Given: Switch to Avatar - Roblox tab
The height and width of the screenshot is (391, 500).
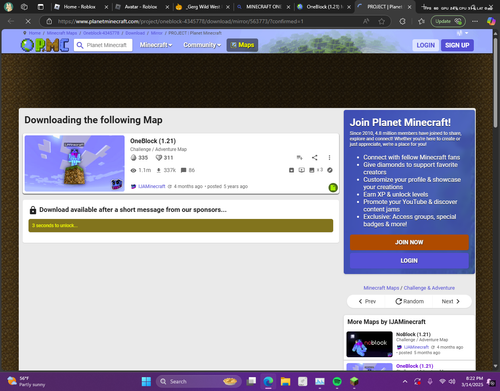Looking at the screenshot, I should pos(140,7).
